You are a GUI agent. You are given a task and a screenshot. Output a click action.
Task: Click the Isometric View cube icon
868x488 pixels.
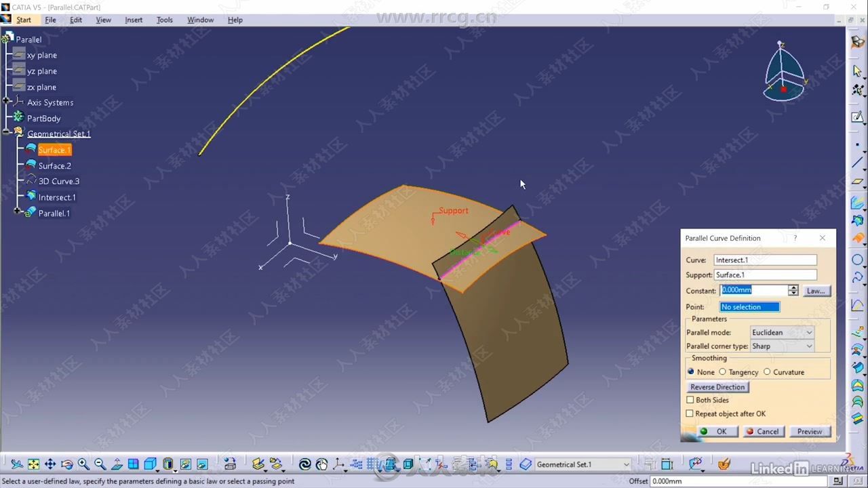pyautogui.click(x=151, y=464)
